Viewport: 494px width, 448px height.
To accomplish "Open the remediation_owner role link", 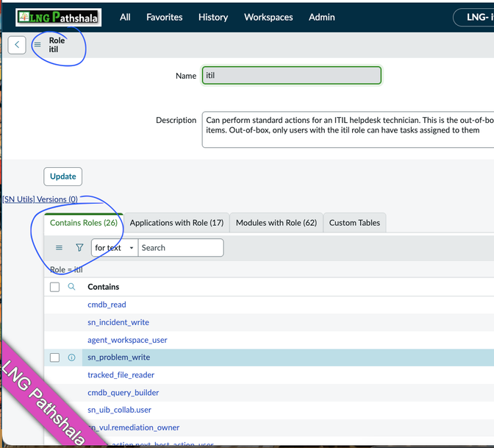I will (134, 427).
